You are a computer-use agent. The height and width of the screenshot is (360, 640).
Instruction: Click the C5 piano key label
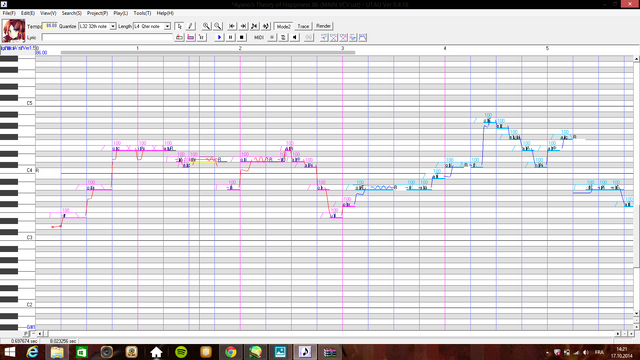coord(29,103)
